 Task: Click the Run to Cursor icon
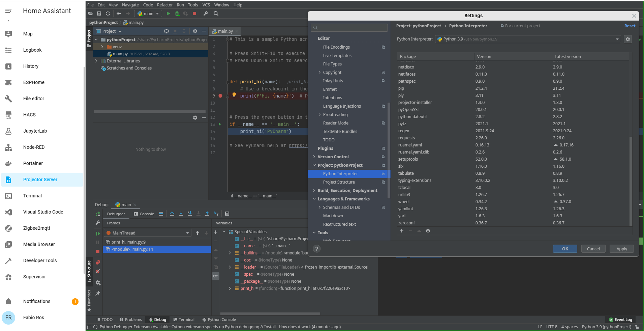(x=216, y=214)
